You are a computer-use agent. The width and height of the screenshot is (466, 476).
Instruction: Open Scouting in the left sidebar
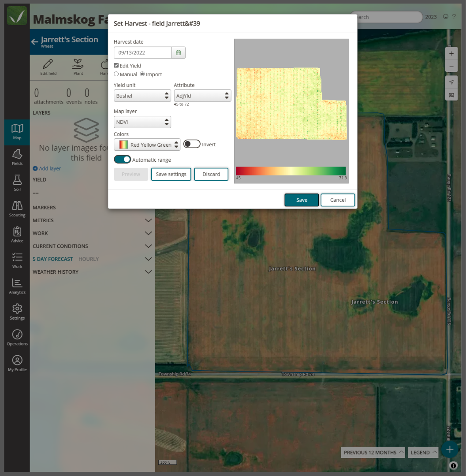point(17,209)
